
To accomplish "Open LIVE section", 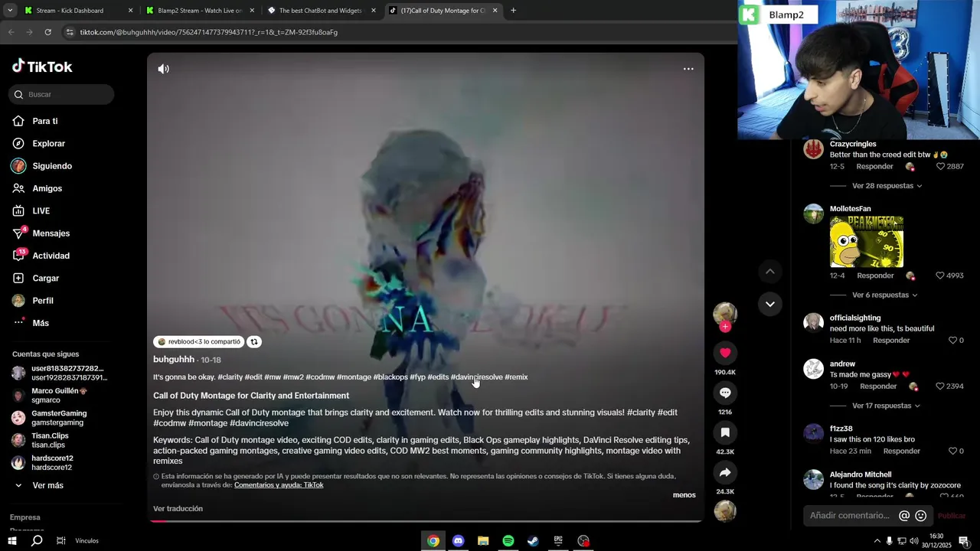I will 41,211.
